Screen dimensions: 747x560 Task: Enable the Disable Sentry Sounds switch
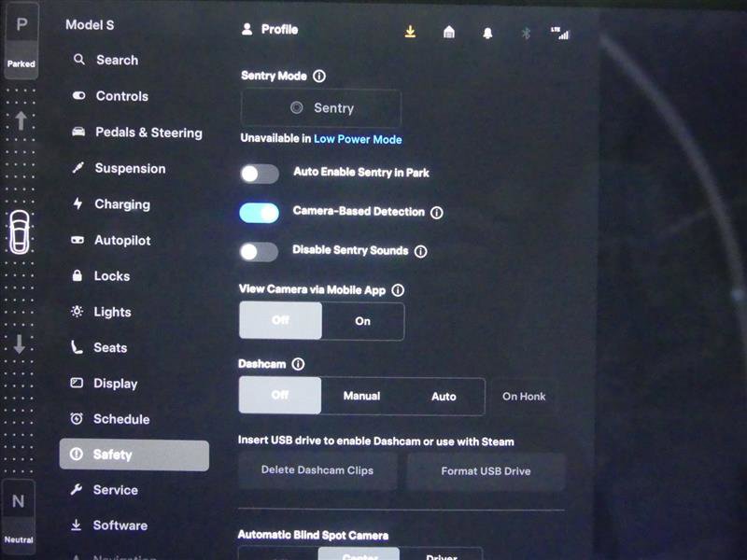point(259,252)
